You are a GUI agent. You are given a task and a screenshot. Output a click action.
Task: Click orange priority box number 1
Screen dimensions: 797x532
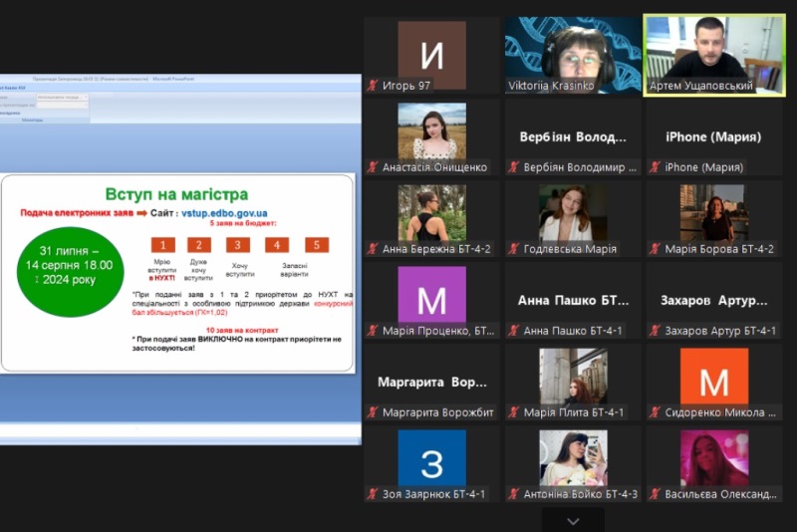tap(162, 245)
